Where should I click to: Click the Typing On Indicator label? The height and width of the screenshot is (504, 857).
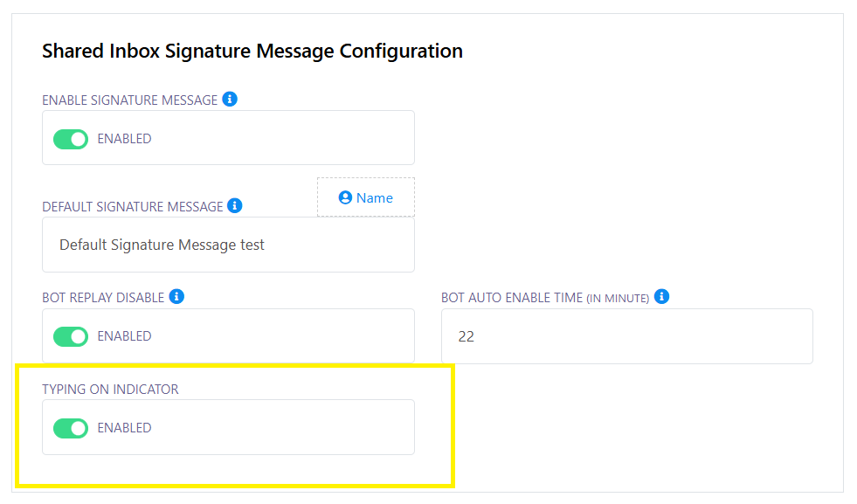click(x=110, y=390)
